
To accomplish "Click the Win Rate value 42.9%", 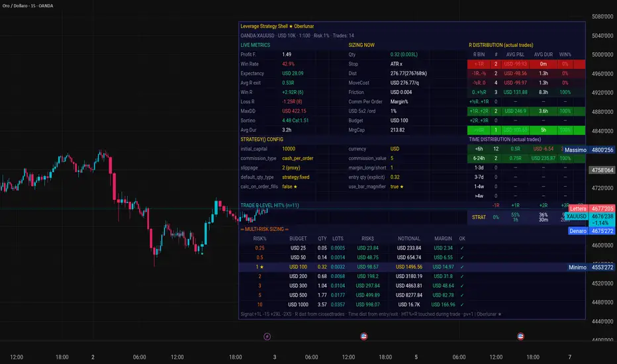I will tap(288, 64).
